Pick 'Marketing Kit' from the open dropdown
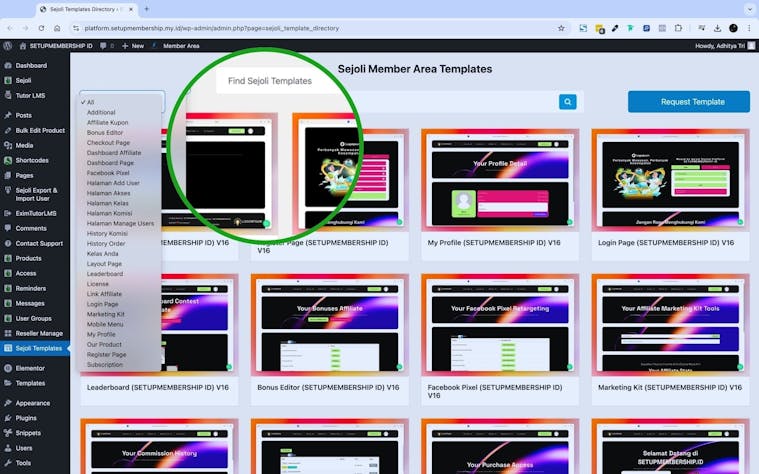 [x=106, y=314]
